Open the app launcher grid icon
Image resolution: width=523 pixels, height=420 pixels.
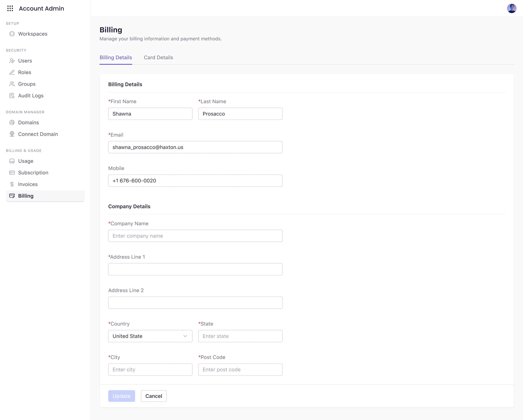[x=10, y=9]
